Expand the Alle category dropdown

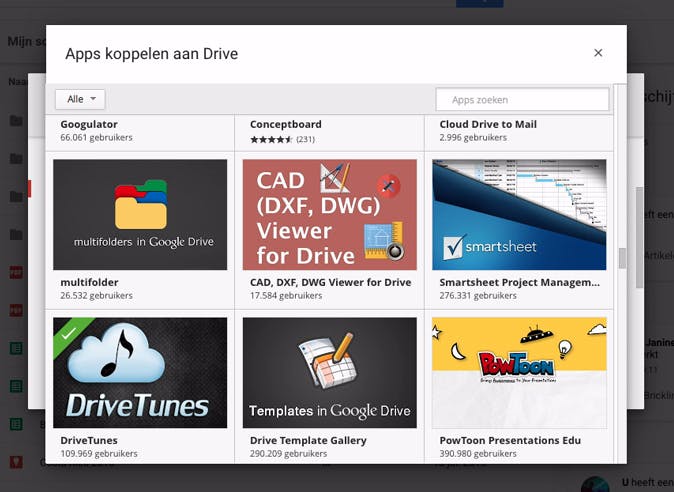point(80,99)
